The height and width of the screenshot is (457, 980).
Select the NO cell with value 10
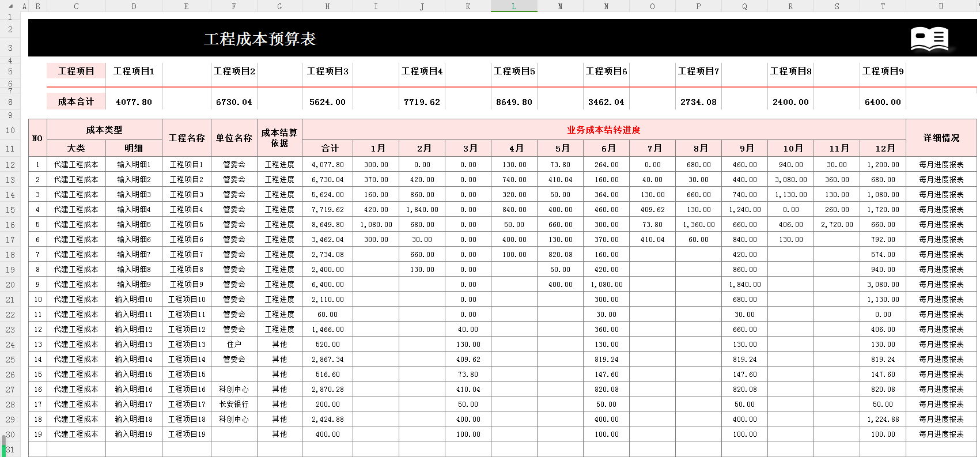point(37,299)
